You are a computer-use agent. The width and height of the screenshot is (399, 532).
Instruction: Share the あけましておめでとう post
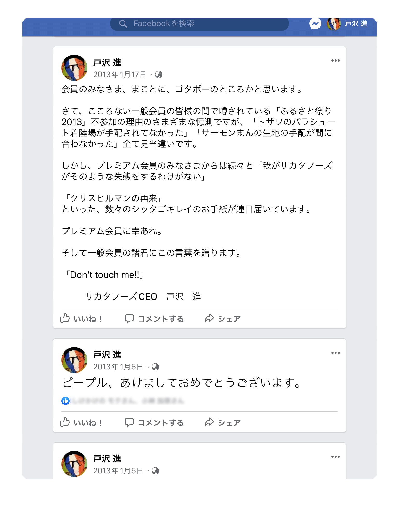223,423
